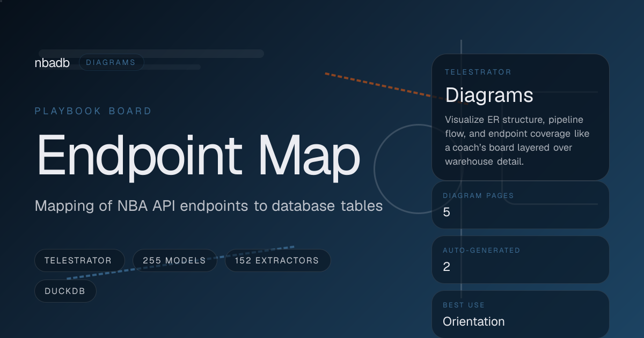644x338 pixels.
Task: Select the DUCKDB tag pill
Action: [65, 291]
